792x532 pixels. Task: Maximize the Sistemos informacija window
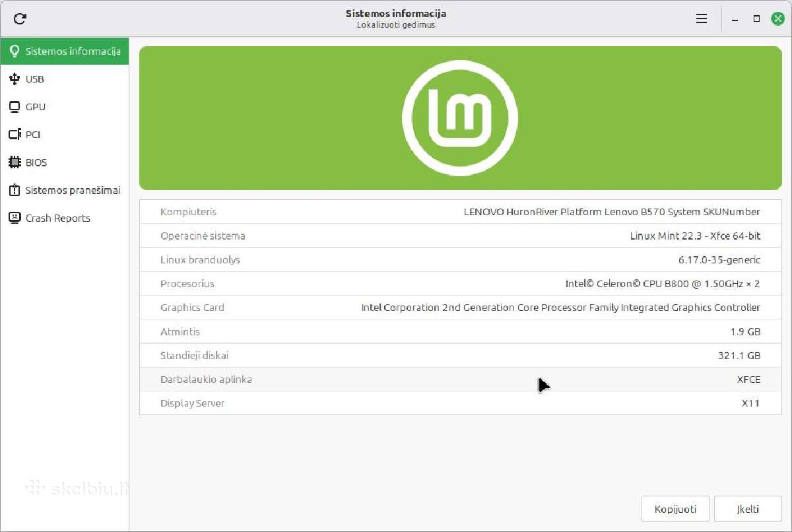tap(756, 19)
